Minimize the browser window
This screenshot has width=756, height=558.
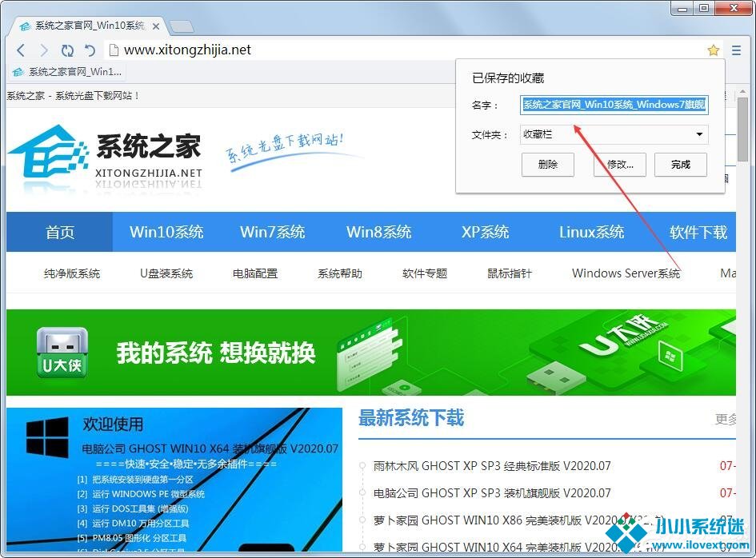682,8
